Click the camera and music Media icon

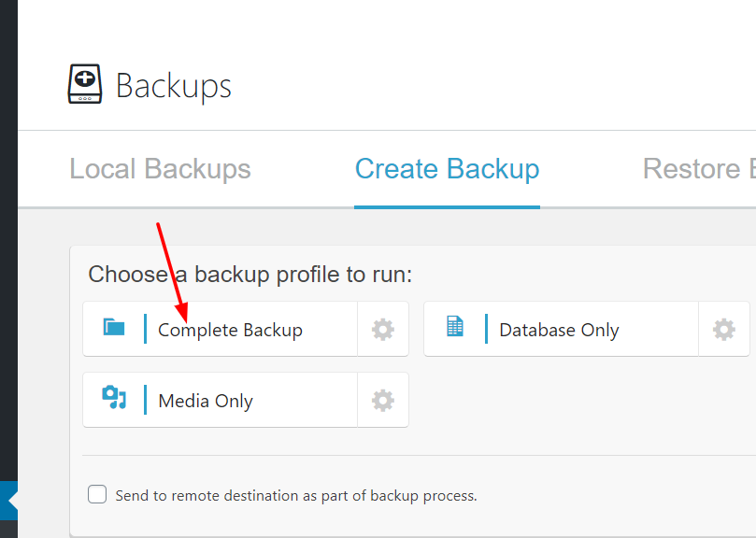pyautogui.click(x=114, y=397)
